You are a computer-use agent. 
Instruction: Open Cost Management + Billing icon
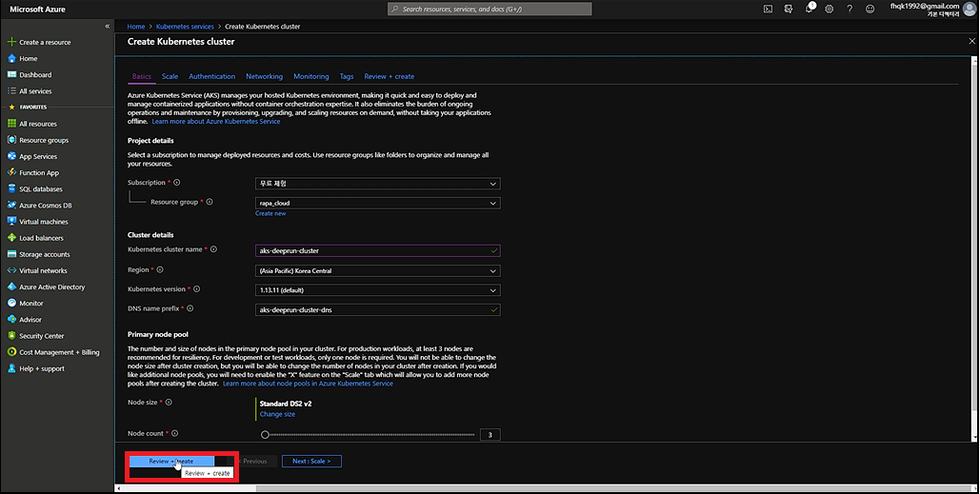click(11, 352)
